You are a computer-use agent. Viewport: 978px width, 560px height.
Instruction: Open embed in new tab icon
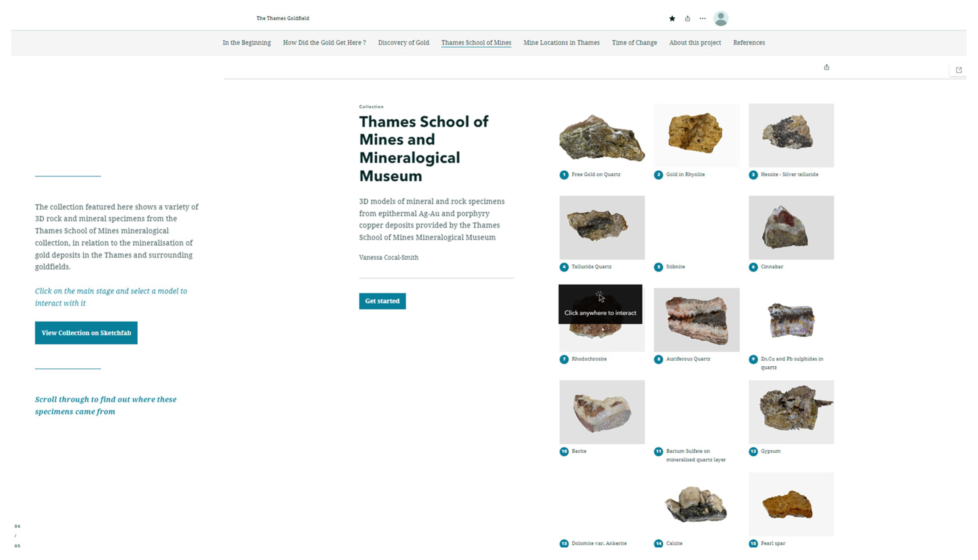[x=958, y=70]
